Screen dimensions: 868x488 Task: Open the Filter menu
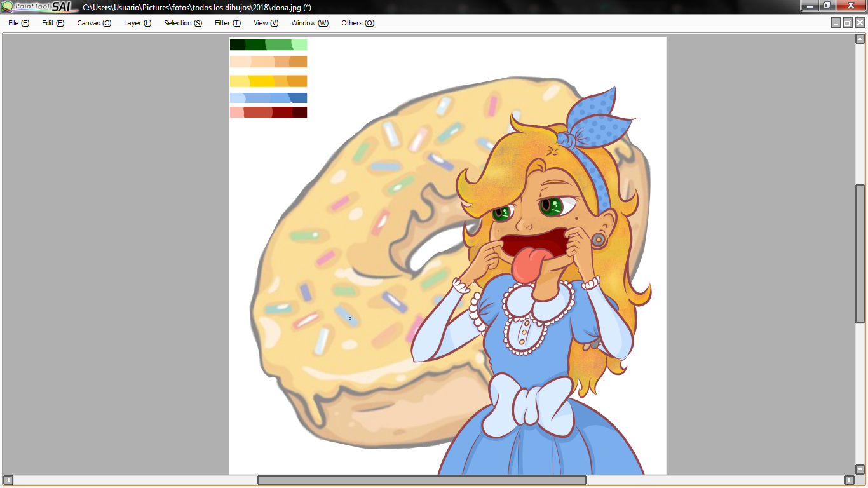tap(227, 23)
